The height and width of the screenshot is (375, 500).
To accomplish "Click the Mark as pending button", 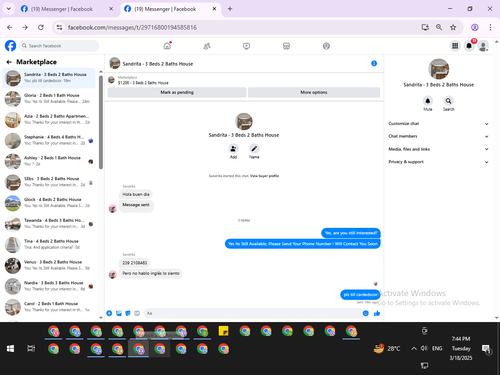I will pyautogui.click(x=177, y=92).
